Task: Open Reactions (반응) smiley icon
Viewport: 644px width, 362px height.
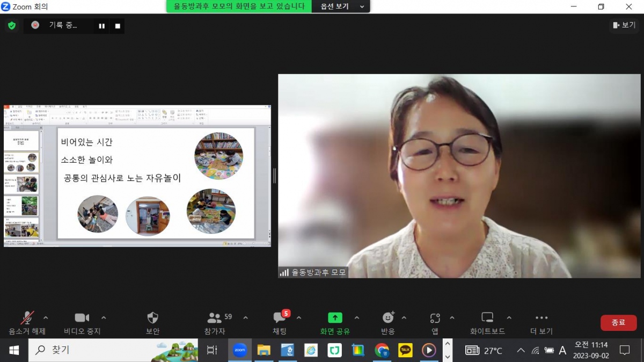Action: point(388,318)
